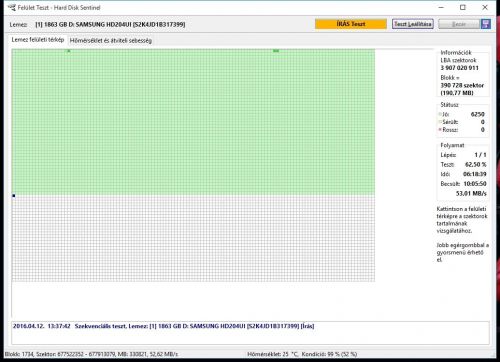Click the Jó count 6250

(x=477, y=114)
